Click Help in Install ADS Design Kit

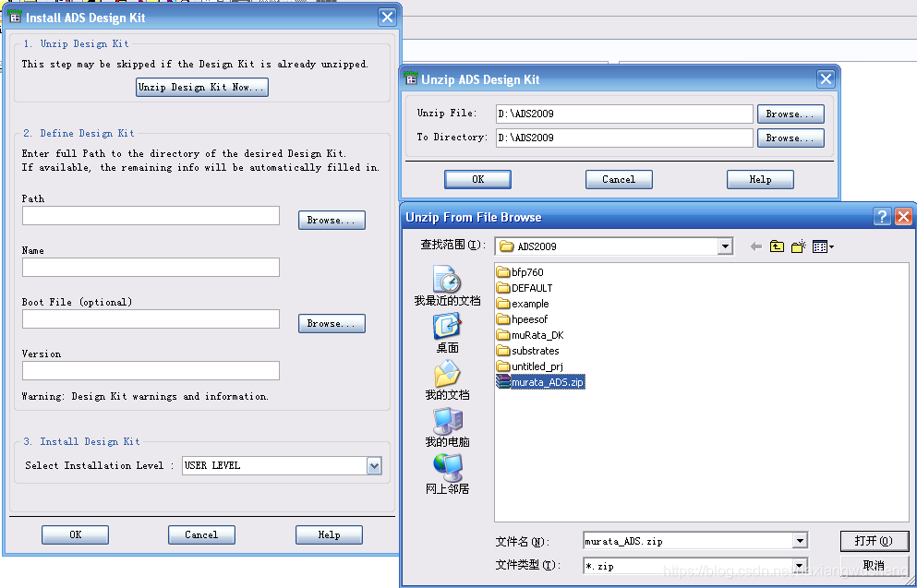[x=329, y=534]
